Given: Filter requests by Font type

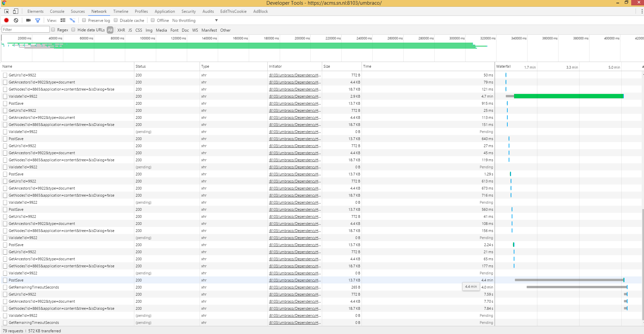Looking at the screenshot, I should click(174, 30).
